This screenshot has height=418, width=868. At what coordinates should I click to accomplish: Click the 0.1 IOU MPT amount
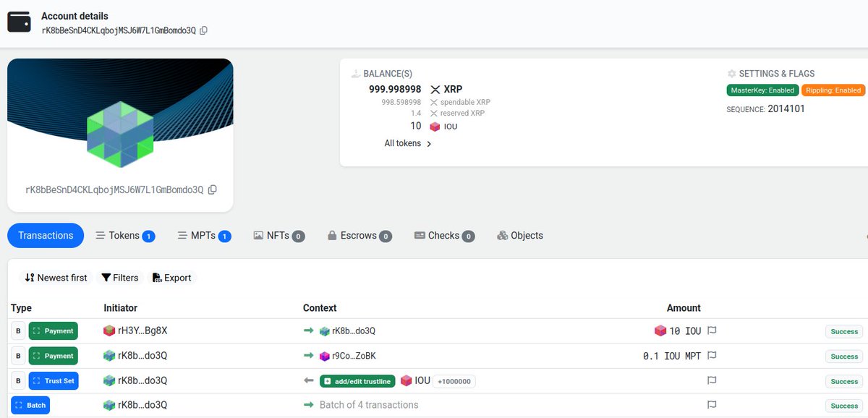click(x=673, y=356)
